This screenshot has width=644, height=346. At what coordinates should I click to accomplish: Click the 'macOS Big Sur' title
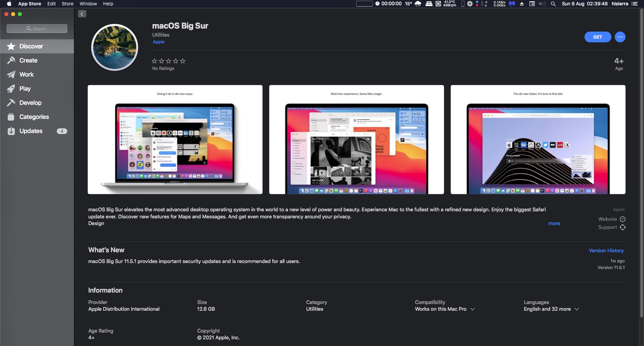pyautogui.click(x=180, y=26)
